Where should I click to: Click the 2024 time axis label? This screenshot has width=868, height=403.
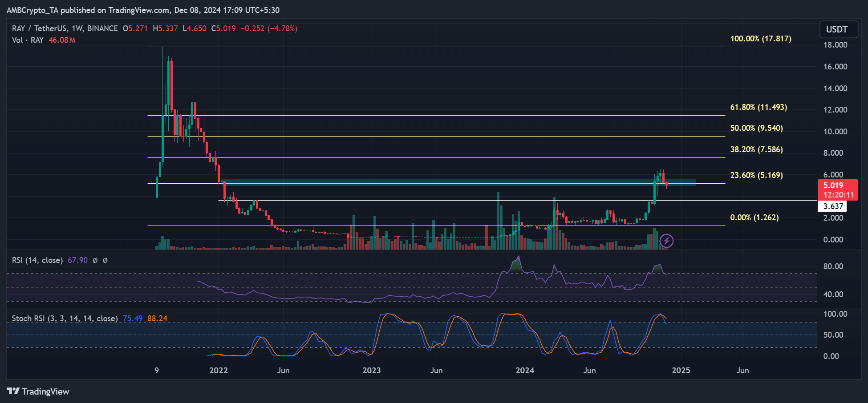525,371
